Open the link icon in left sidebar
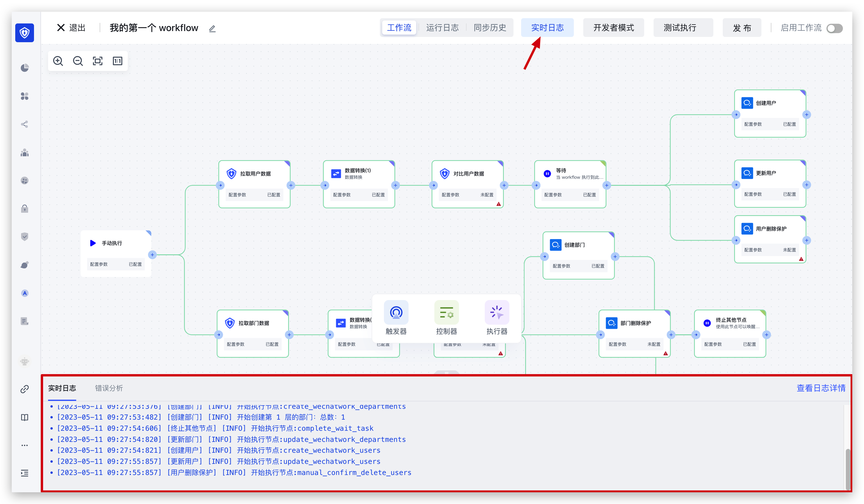Viewport: 864px width, 504px height. (25, 389)
